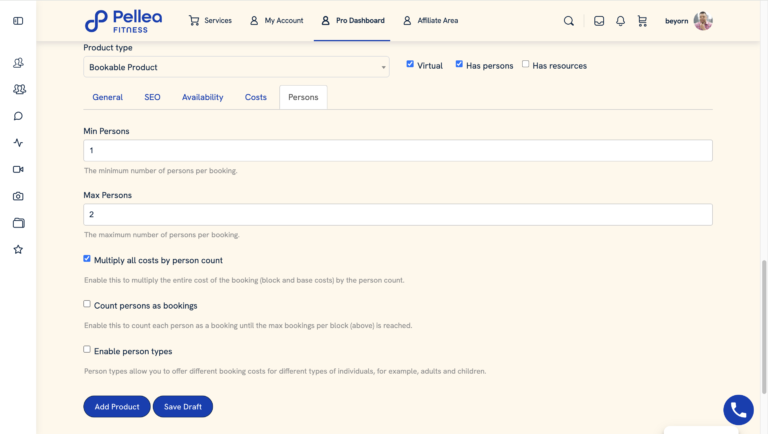Open the video camera sidebar icon
This screenshot has height=434, width=768.
pos(18,169)
